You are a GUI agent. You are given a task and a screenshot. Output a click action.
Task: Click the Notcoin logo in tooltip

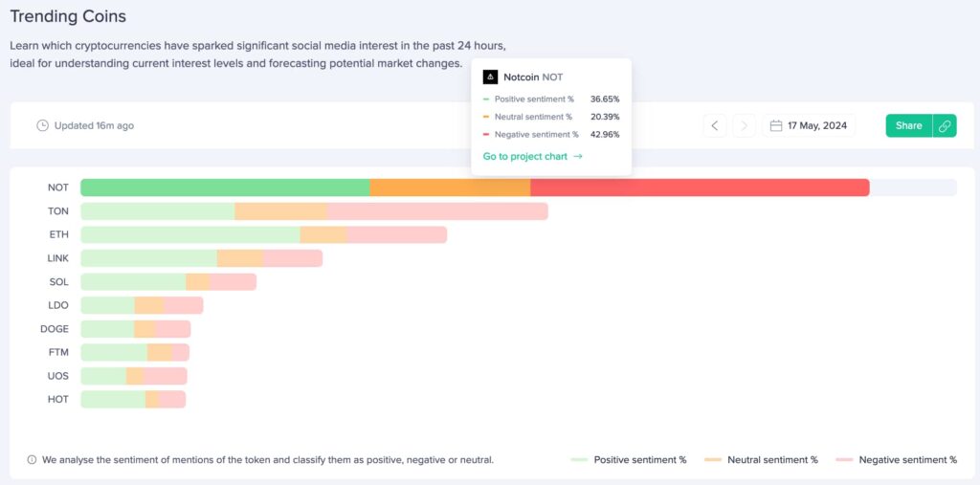coord(490,77)
